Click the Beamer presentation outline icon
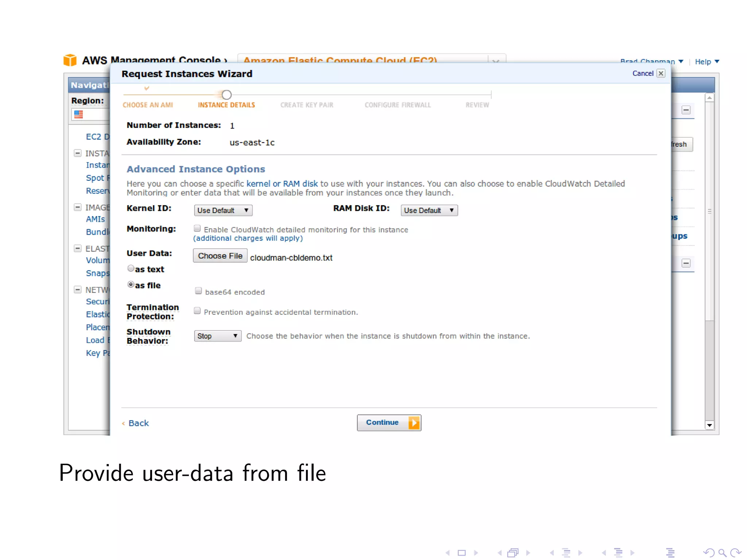The width and height of the screenshot is (747, 560). [x=670, y=553]
